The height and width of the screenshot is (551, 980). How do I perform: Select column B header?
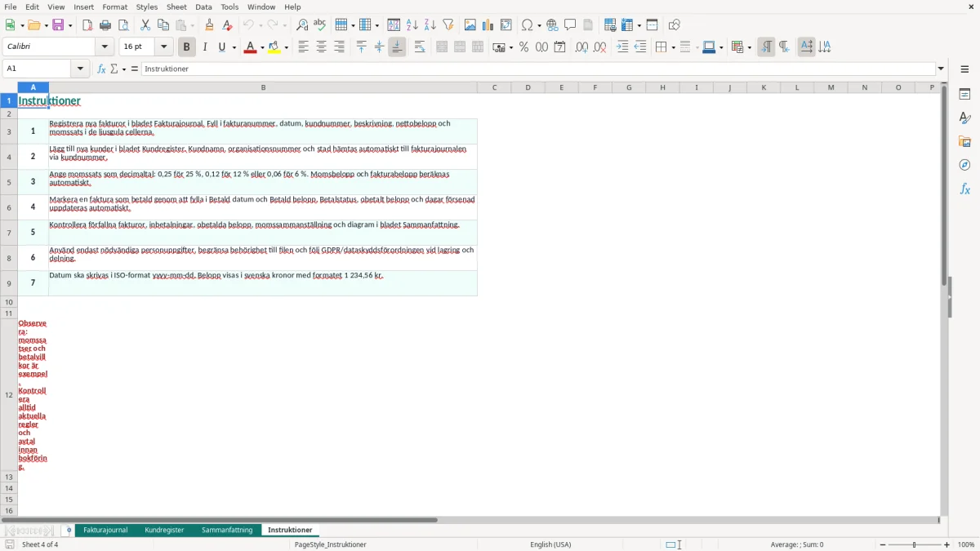point(263,87)
